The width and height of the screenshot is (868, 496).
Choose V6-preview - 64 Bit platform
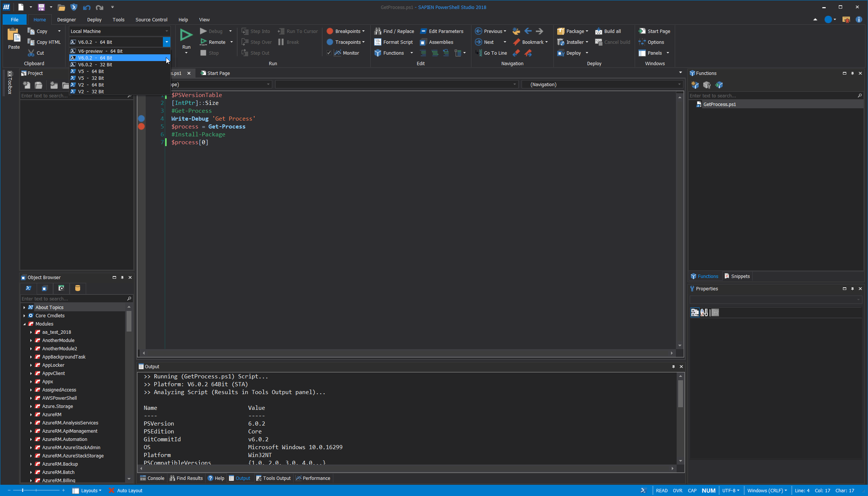coord(120,51)
